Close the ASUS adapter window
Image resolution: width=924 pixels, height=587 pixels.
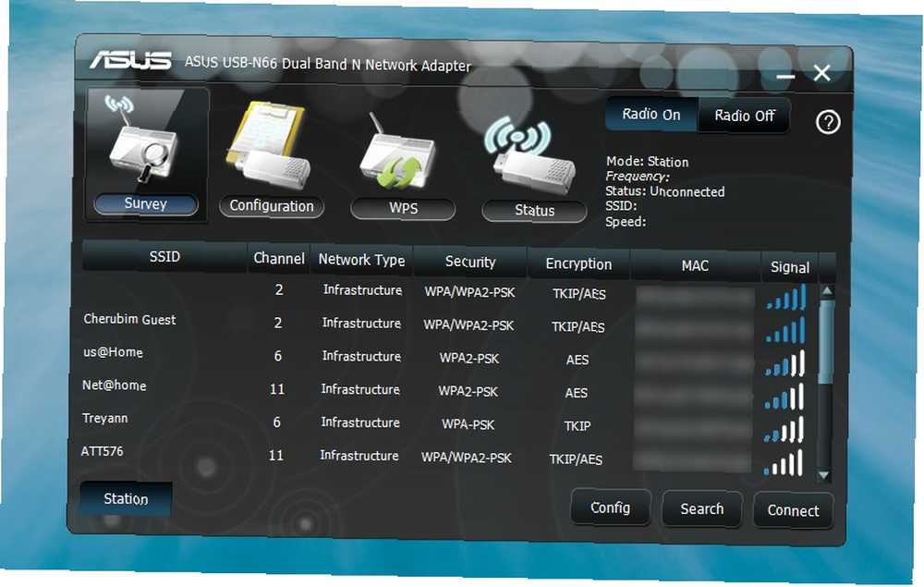821,73
